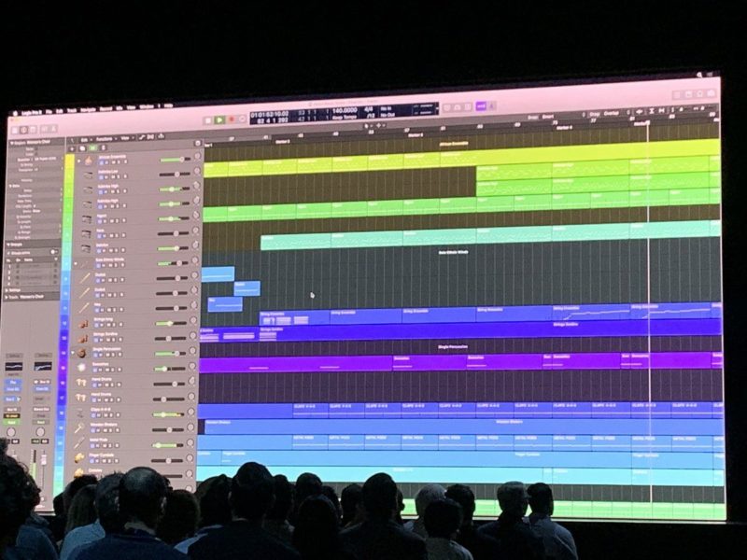Click the African Ensemble drum track icon

tap(89, 161)
